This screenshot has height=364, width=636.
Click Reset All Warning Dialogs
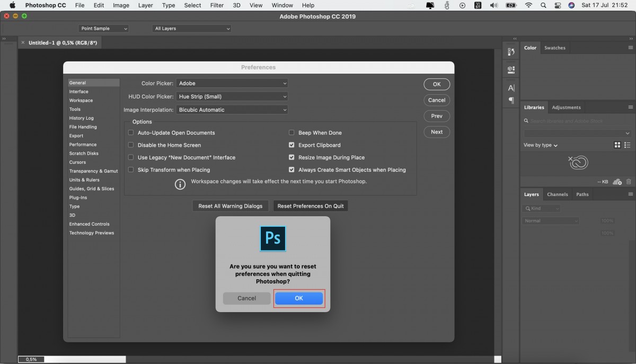coord(231,206)
